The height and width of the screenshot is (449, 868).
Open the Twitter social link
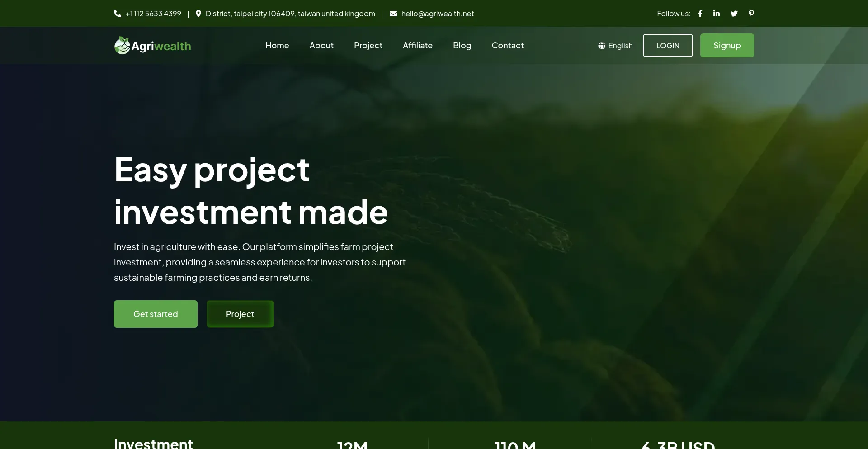(x=734, y=14)
